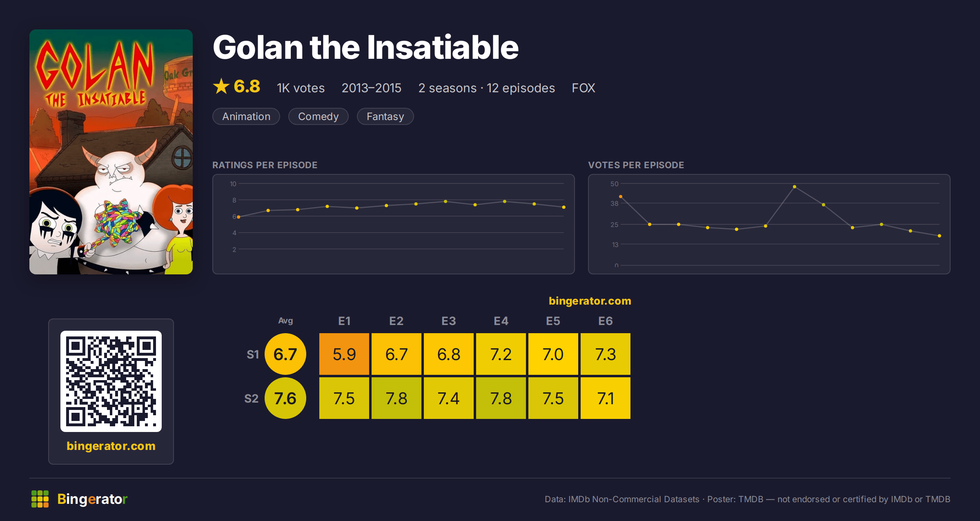The height and width of the screenshot is (521, 980).
Task: Click the E3 column header
Action: point(449,321)
